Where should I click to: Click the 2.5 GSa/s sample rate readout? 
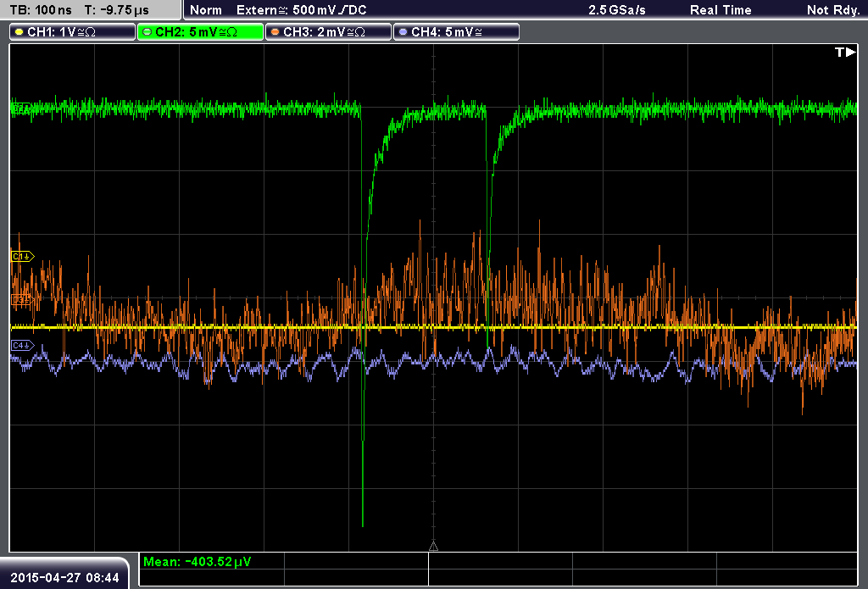click(x=617, y=10)
